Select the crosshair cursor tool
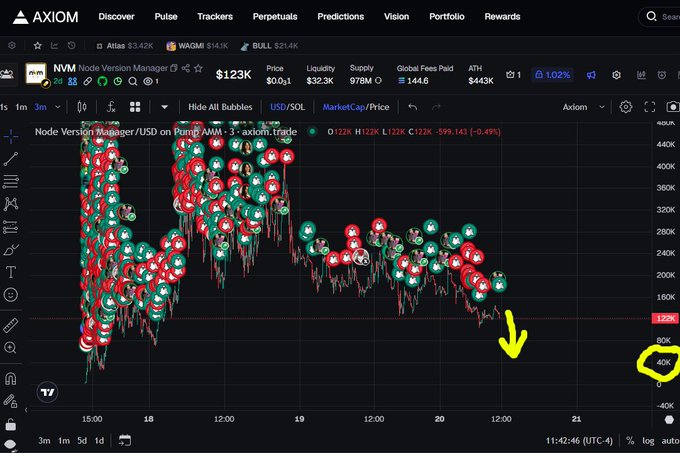The image size is (680, 453). (x=11, y=137)
